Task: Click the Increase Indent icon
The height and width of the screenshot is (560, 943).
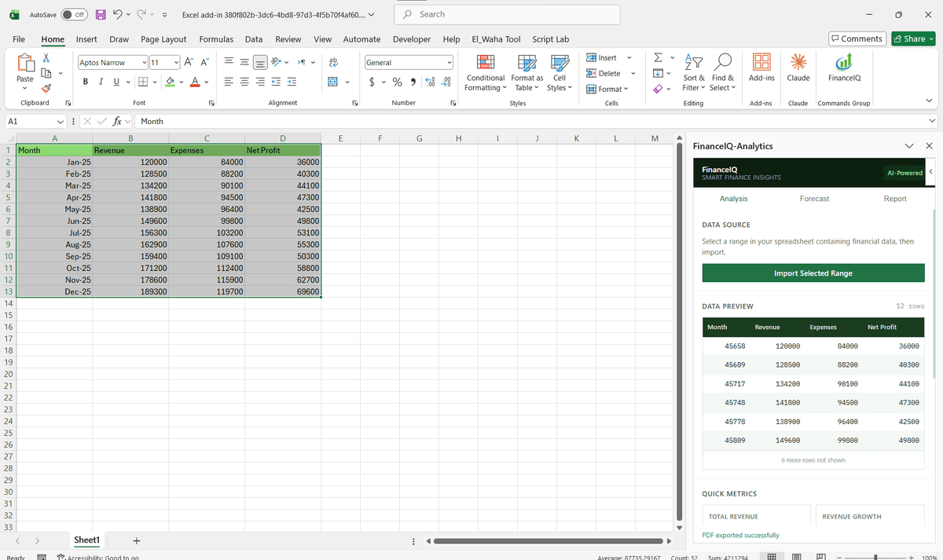Action: tap(292, 82)
